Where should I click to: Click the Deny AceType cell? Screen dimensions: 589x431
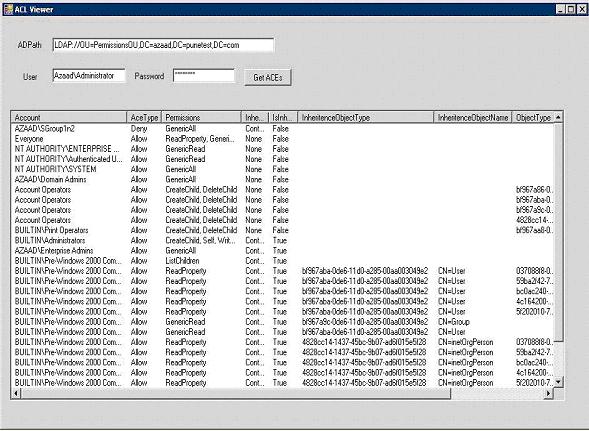[x=139, y=129]
